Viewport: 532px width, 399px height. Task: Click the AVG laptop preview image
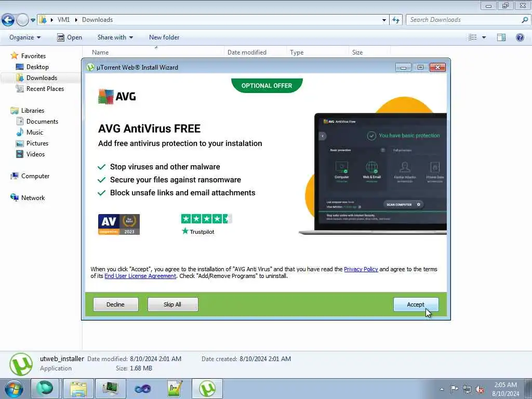coord(373,173)
